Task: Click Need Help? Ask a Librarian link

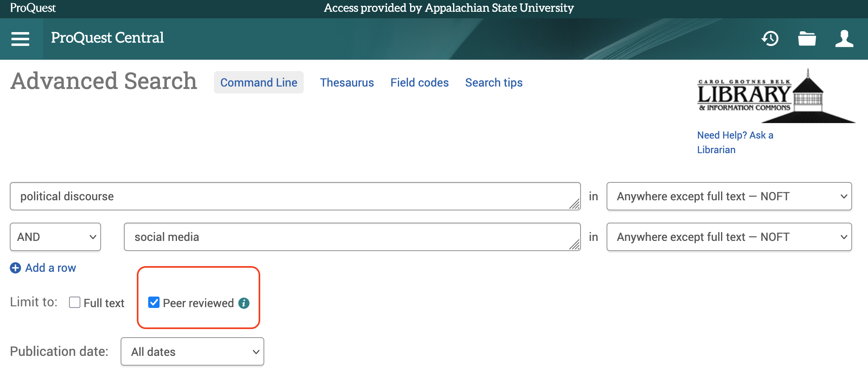Action: click(x=735, y=142)
